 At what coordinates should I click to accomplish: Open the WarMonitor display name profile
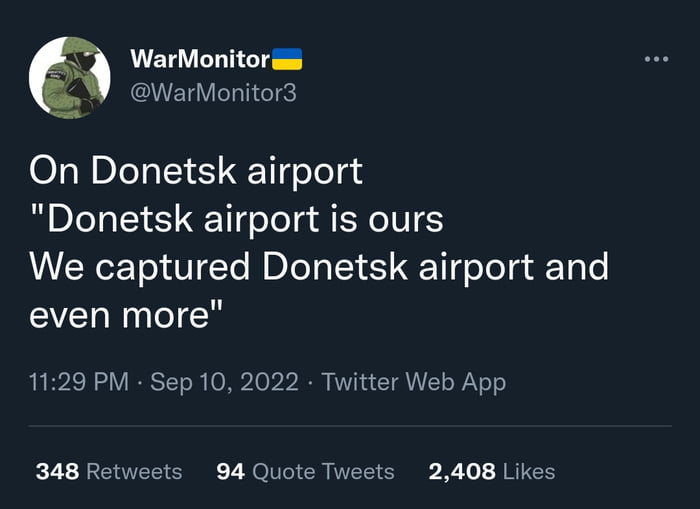pos(200,59)
